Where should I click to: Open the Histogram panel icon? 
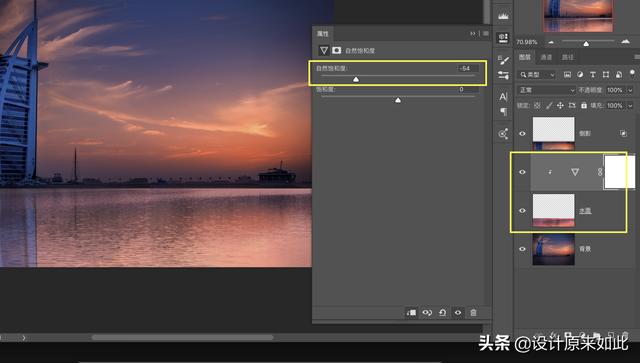pyautogui.click(x=503, y=16)
